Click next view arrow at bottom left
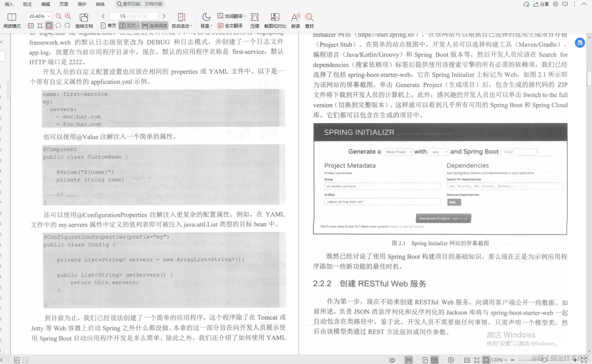 click(x=26, y=360)
